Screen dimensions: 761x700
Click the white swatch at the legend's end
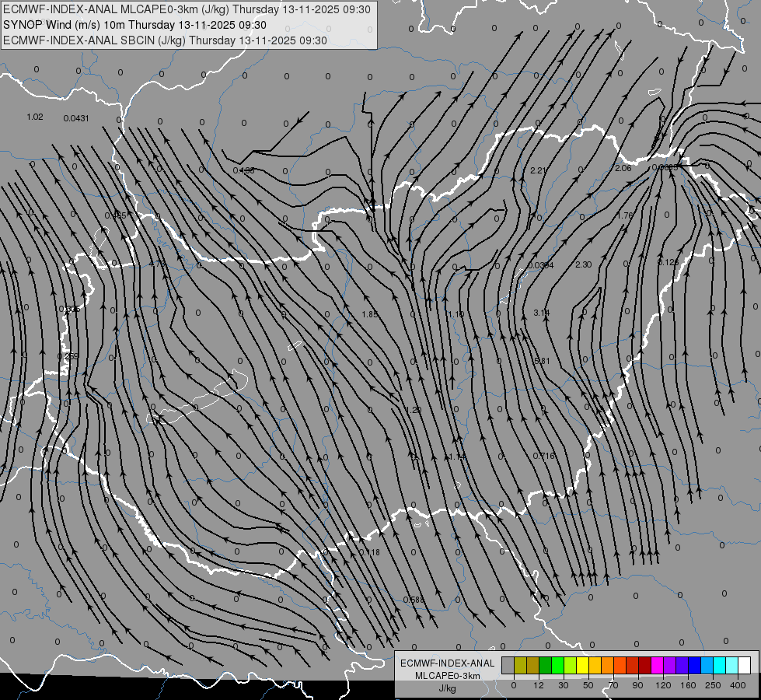pos(745,665)
